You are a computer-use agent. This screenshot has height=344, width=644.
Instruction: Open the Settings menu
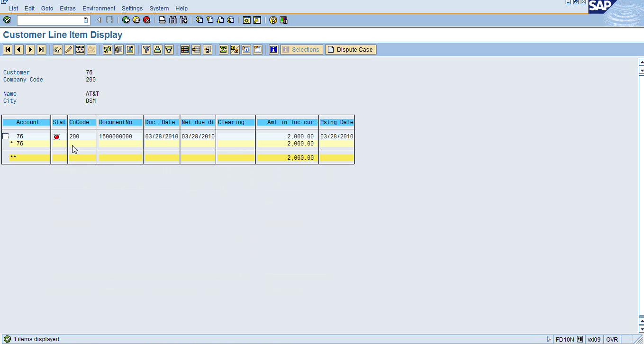(132, 9)
